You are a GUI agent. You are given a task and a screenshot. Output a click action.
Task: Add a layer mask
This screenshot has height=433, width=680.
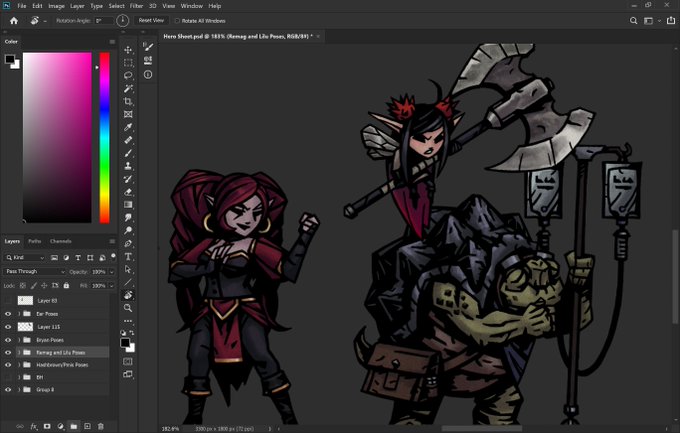(x=47, y=426)
